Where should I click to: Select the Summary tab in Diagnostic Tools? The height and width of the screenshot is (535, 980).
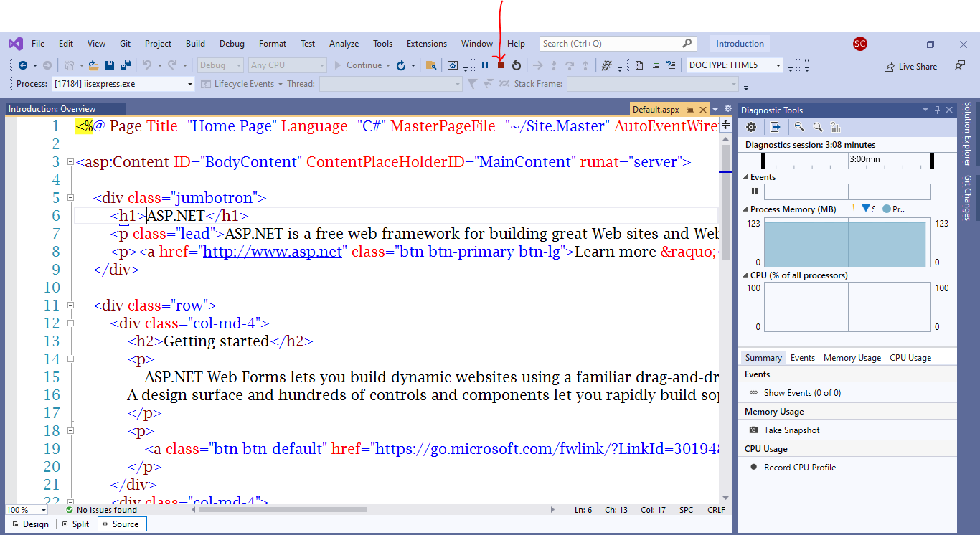tap(763, 358)
